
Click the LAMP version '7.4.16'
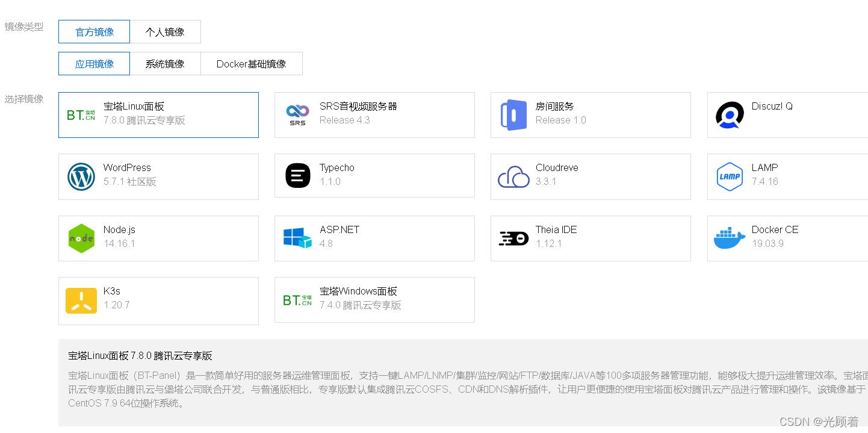tap(765, 182)
